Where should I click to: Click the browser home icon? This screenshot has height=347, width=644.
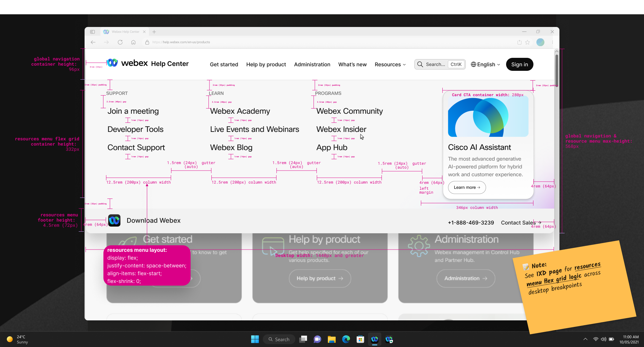click(133, 42)
